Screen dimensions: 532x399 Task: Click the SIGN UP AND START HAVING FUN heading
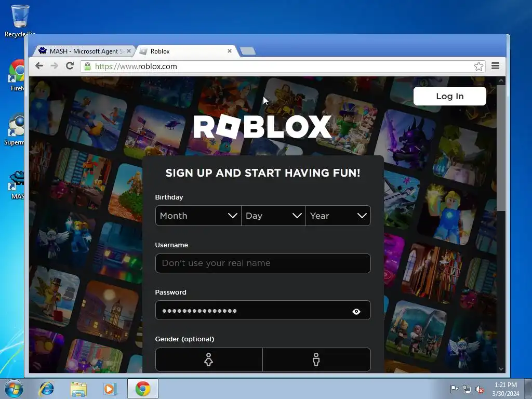263,172
